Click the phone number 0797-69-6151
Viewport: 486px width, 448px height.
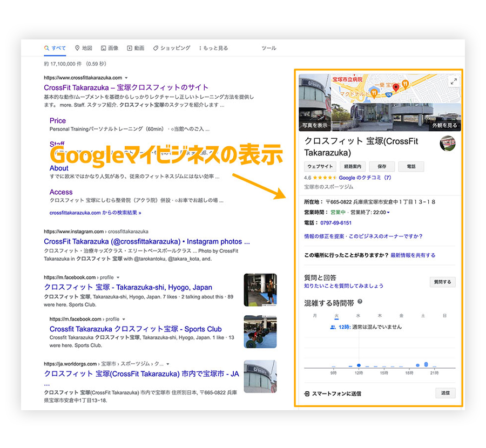click(336, 223)
